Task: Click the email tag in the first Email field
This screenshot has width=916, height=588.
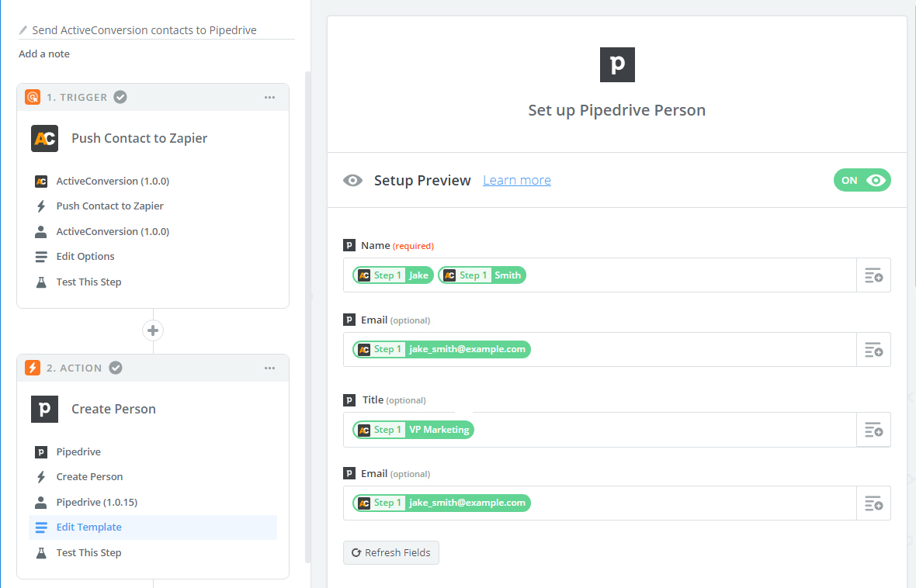Action: [442, 349]
